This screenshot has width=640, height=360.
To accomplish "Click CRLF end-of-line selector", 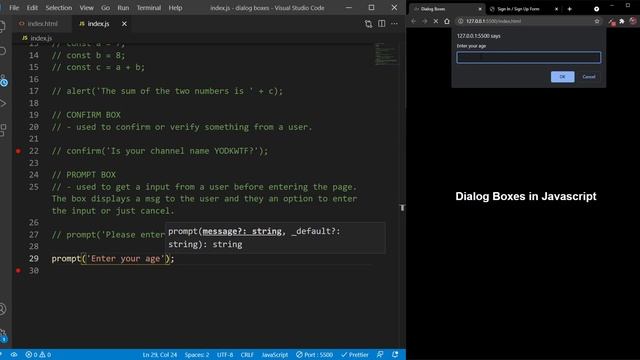I will point(247,355).
